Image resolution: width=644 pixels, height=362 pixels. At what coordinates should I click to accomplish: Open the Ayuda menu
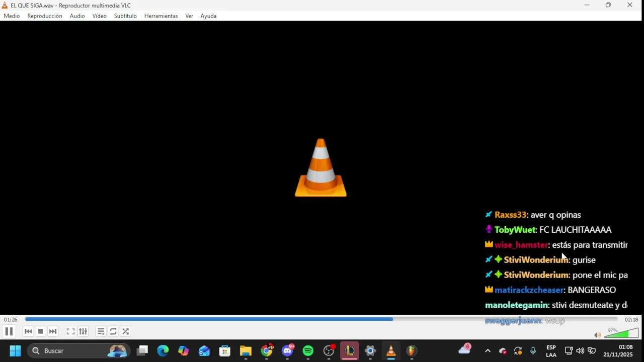(x=208, y=16)
